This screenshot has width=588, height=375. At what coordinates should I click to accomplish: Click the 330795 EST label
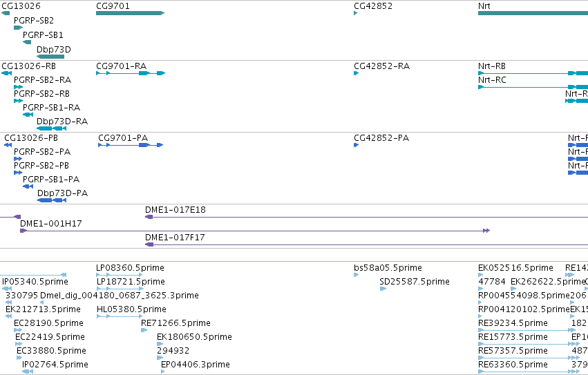21,296
